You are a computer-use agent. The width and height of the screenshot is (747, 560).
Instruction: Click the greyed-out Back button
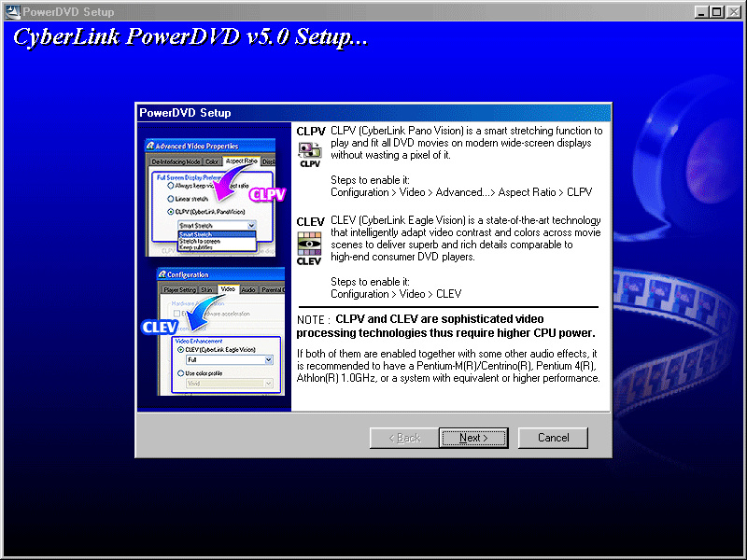click(x=404, y=438)
